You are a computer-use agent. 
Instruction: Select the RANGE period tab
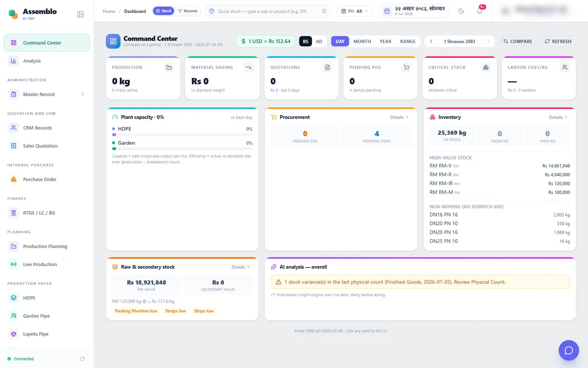pyautogui.click(x=408, y=41)
